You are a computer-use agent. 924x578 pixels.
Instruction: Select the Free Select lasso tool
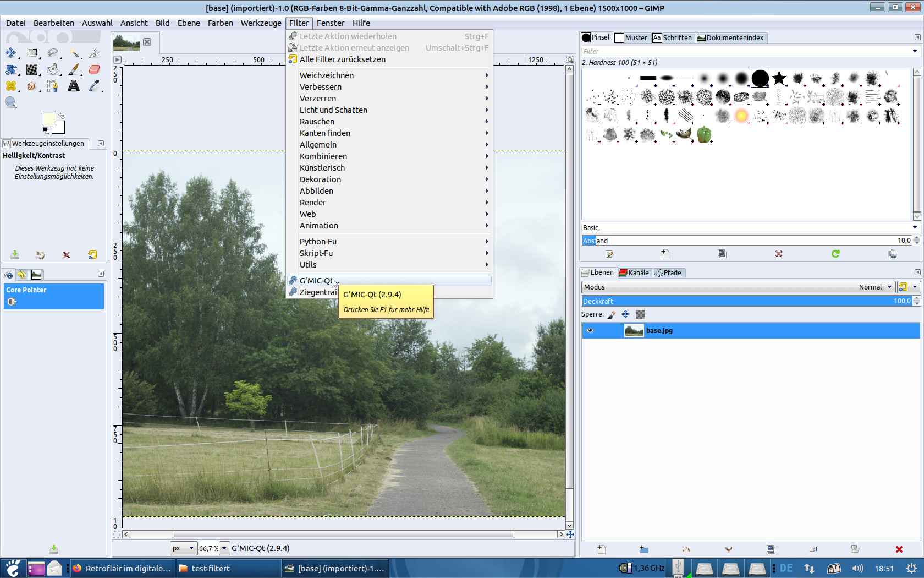(x=53, y=53)
